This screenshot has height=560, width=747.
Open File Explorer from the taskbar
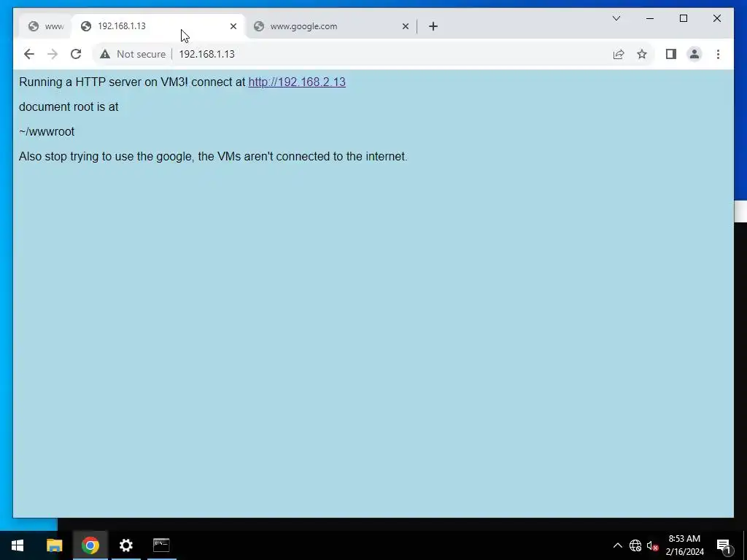54,545
